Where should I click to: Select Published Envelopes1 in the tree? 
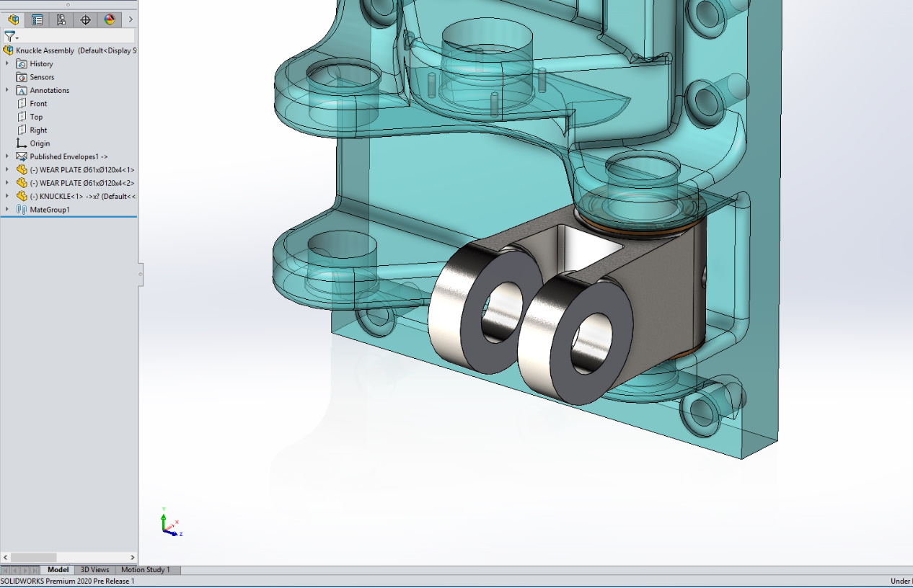click(x=69, y=156)
